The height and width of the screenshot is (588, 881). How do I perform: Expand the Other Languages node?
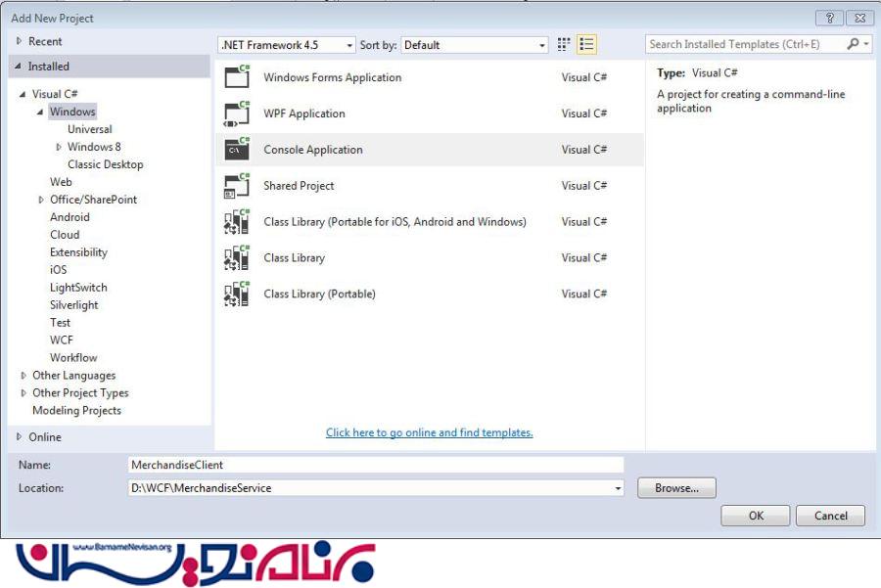click(x=23, y=376)
